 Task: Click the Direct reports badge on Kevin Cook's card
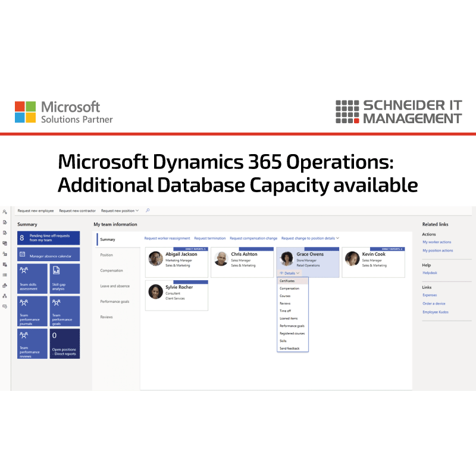coord(387,249)
